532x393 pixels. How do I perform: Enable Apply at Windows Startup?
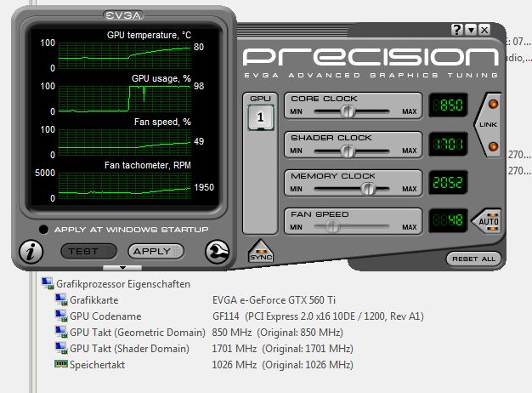[43, 230]
